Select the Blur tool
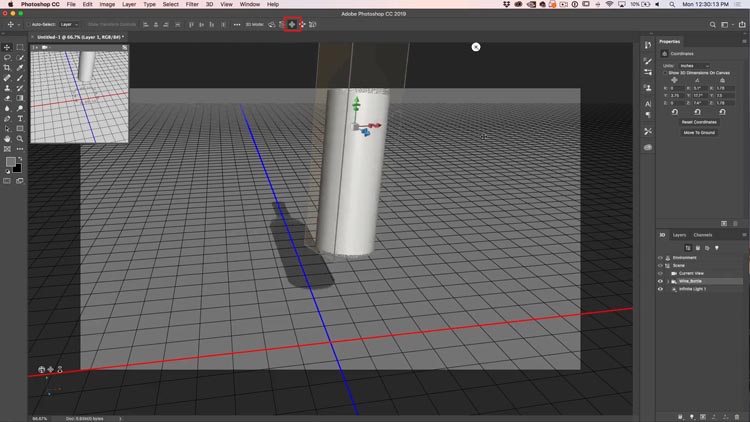The image size is (750, 422). [7, 108]
